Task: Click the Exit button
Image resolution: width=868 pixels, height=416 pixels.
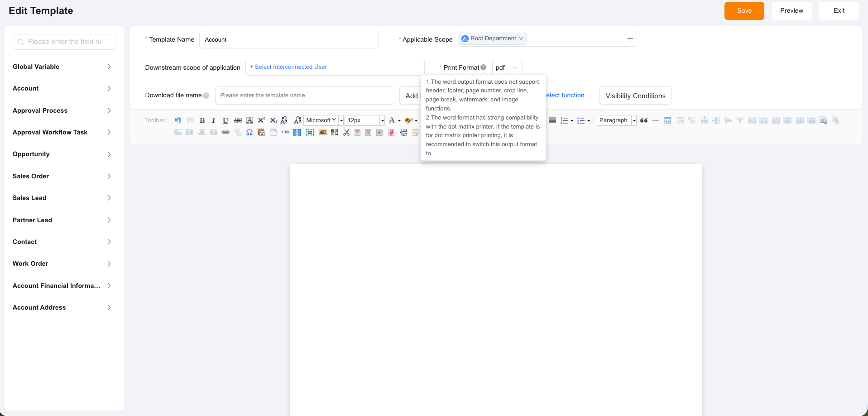Action: (x=839, y=10)
